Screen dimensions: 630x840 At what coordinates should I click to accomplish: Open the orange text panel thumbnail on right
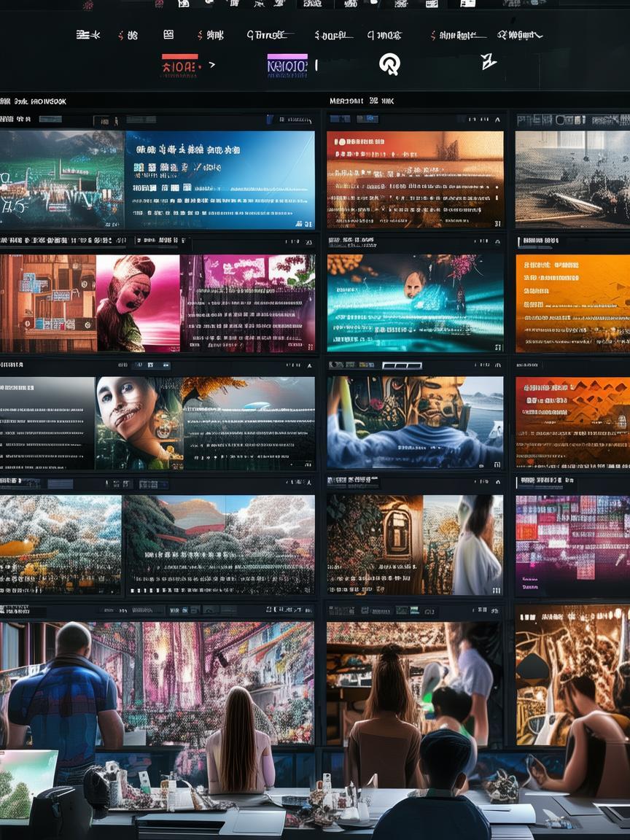point(572,303)
